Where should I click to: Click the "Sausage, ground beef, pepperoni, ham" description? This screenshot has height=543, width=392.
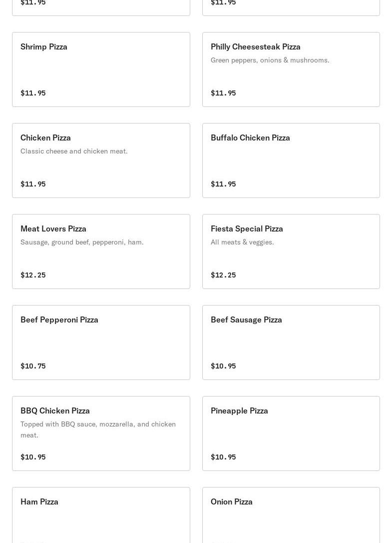[82, 242]
